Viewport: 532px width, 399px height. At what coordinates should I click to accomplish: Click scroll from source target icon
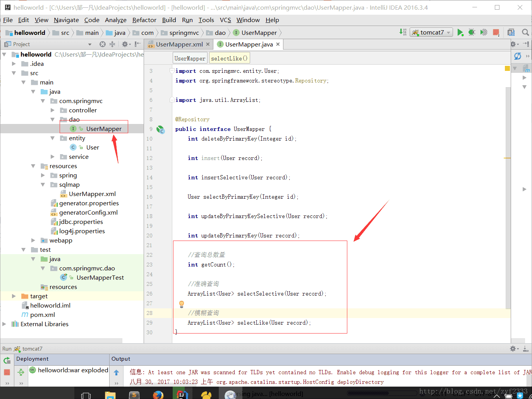(102, 44)
